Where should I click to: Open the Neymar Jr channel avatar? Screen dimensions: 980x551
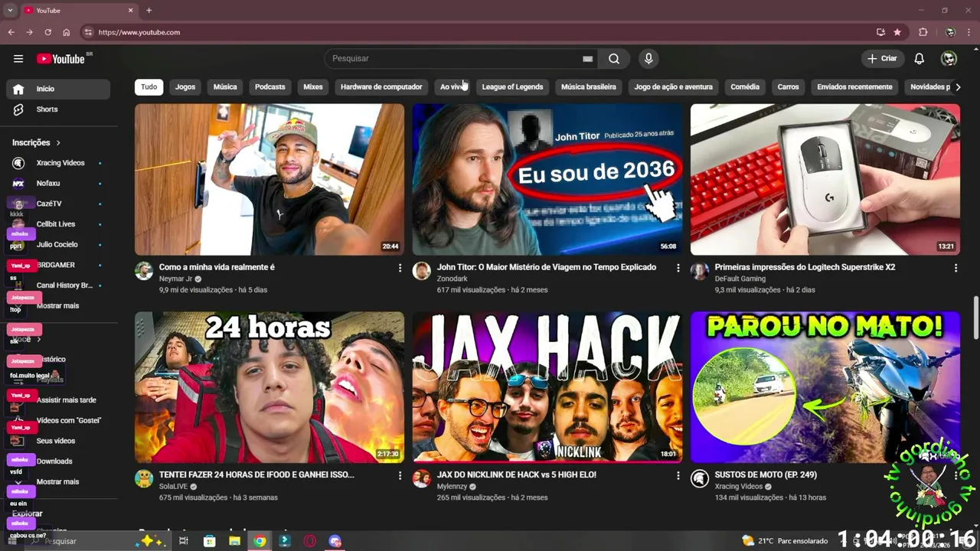pos(144,271)
